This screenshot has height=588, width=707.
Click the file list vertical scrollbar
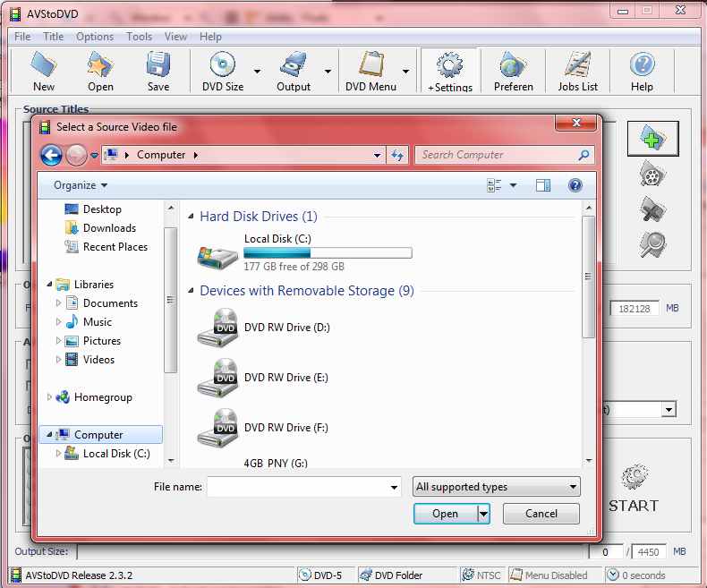(x=588, y=276)
